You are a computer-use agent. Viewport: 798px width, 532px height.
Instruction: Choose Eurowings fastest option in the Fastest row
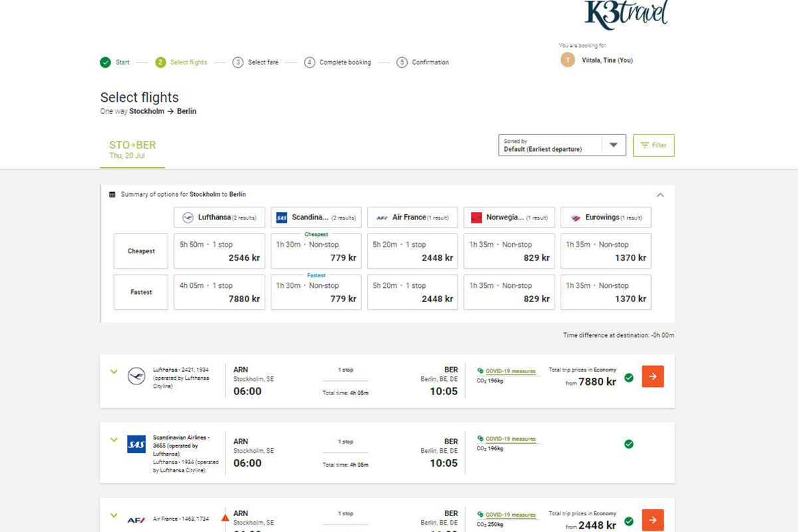pyautogui.click(x=606, y=292)
